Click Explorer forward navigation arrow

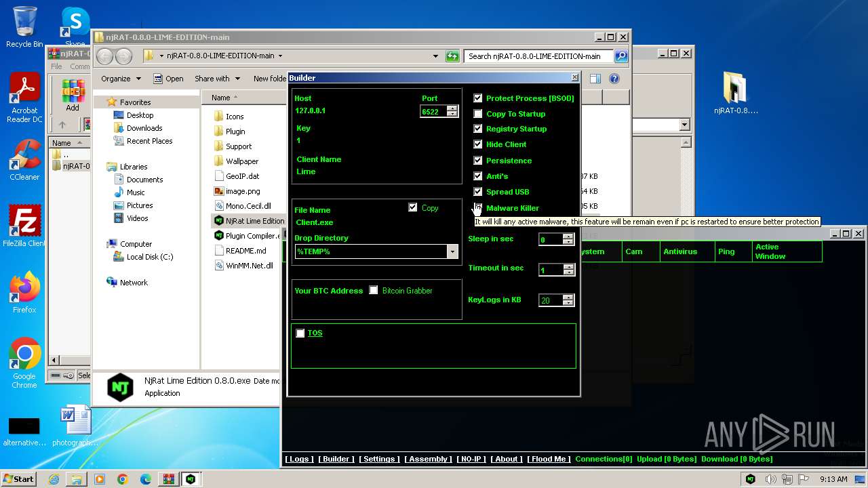coord(123,56)
